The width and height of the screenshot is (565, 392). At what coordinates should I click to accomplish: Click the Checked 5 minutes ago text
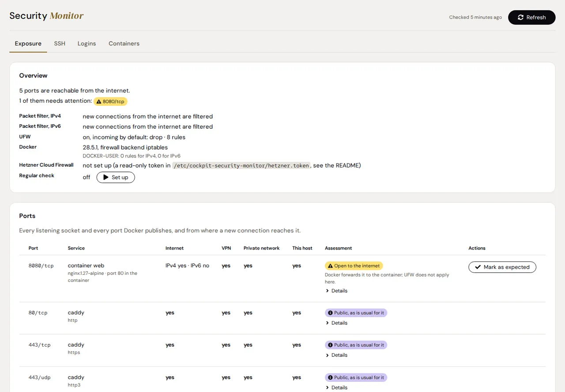coord(475,17)
